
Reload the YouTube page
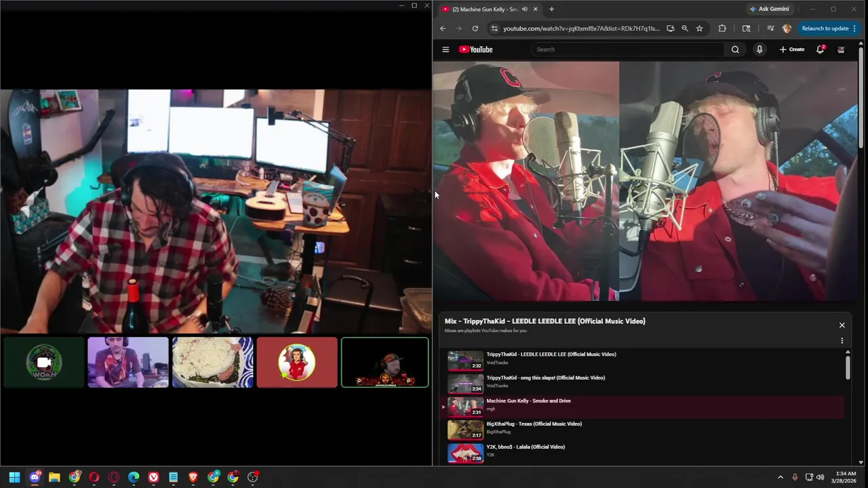(475, 28)
